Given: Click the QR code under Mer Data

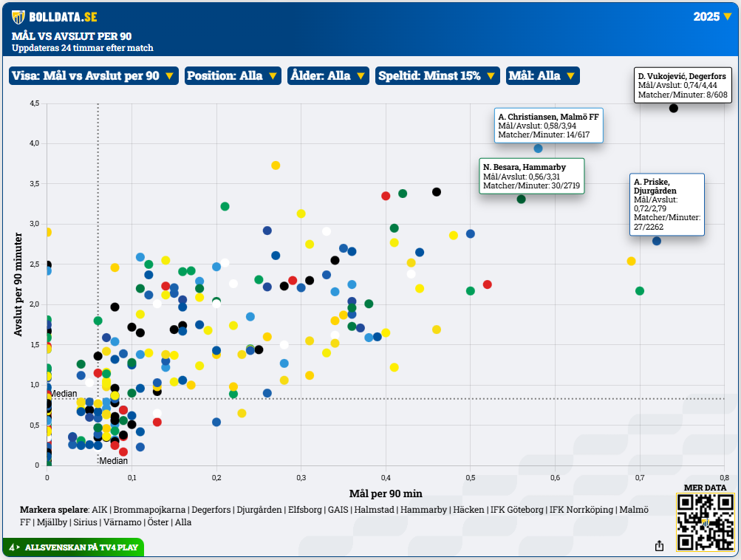Looking at the screenshot, I should [x=705, y=522].
